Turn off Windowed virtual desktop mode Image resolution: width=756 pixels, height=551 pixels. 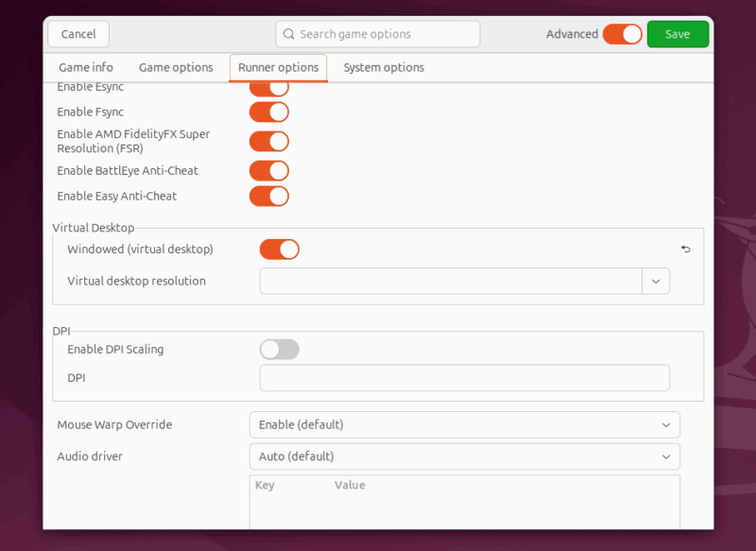pyautogui.click(x=279, y=249)
